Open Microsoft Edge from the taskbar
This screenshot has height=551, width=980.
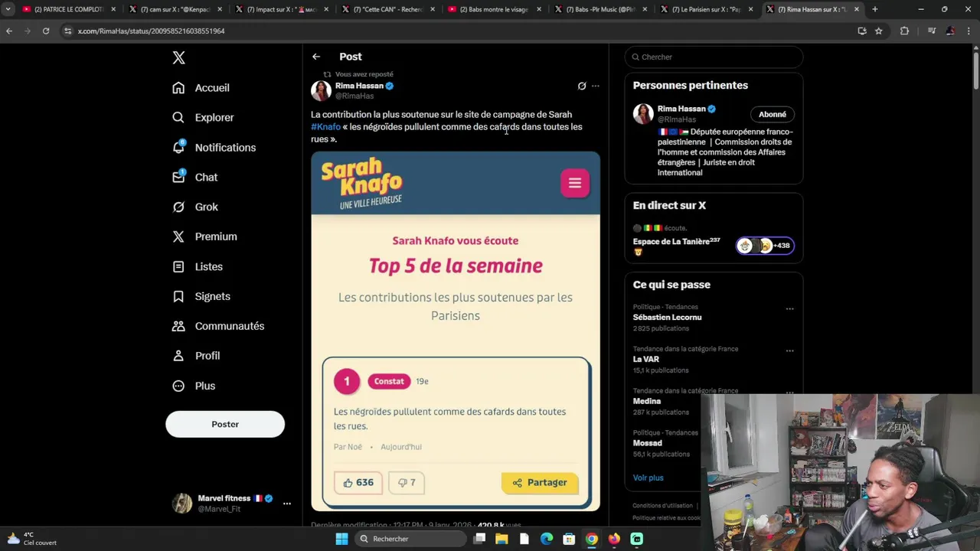coord(547,539)
